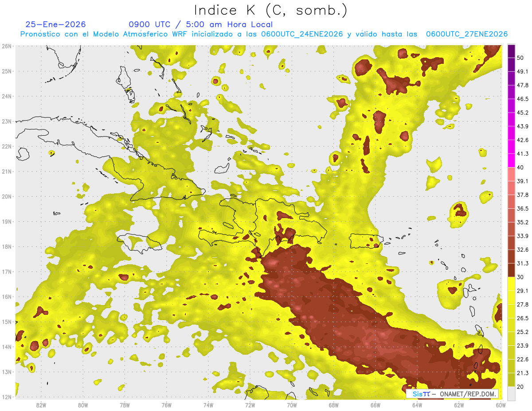
Task: Click the longitude label "72W"
Action: click(250, 405)
